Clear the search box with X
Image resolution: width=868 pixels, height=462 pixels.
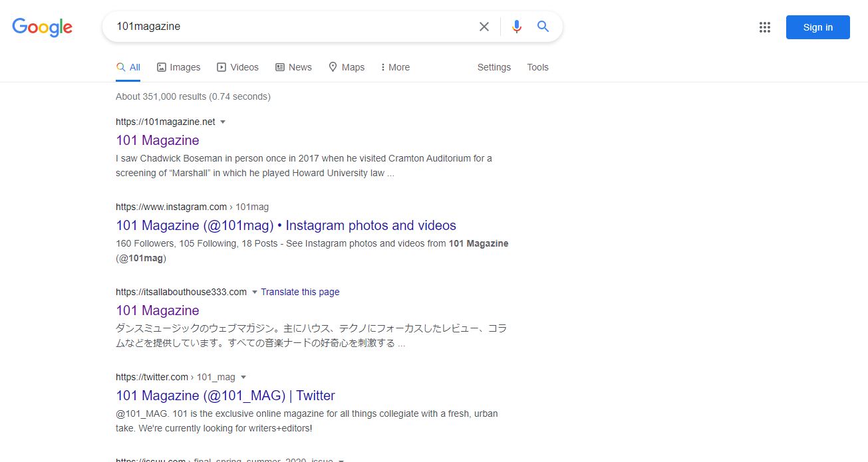click(x=484, y=27)
